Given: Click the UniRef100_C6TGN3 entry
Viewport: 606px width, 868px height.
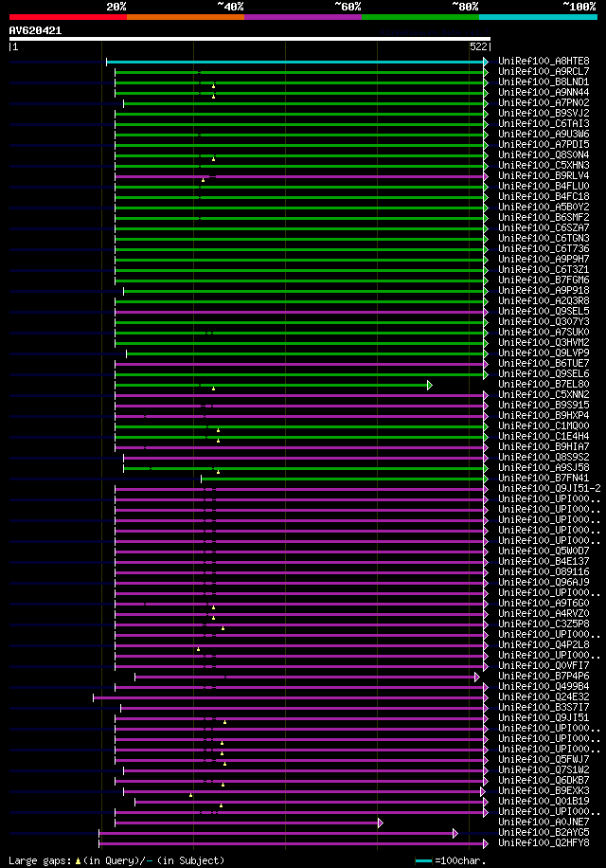Looking at the screenshot, I should coord(544,239).
